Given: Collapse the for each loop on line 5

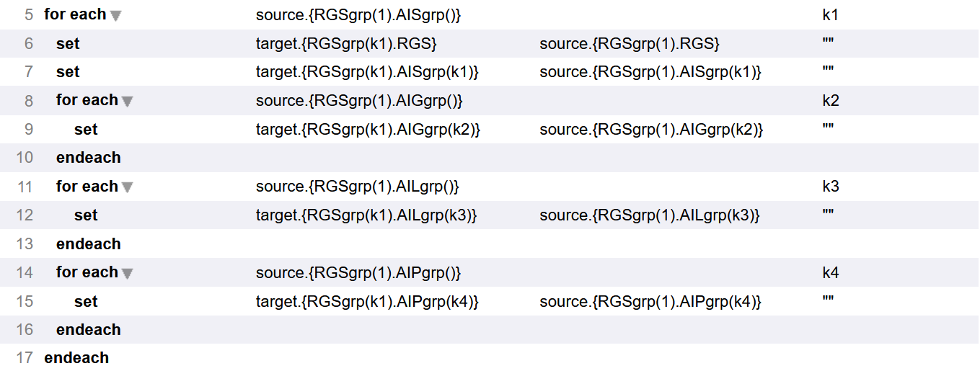Looking at the screenshot, I should [x=115, y=16].
